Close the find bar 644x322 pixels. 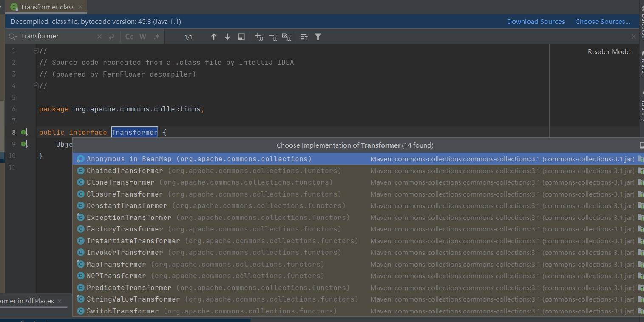[633, 37]
